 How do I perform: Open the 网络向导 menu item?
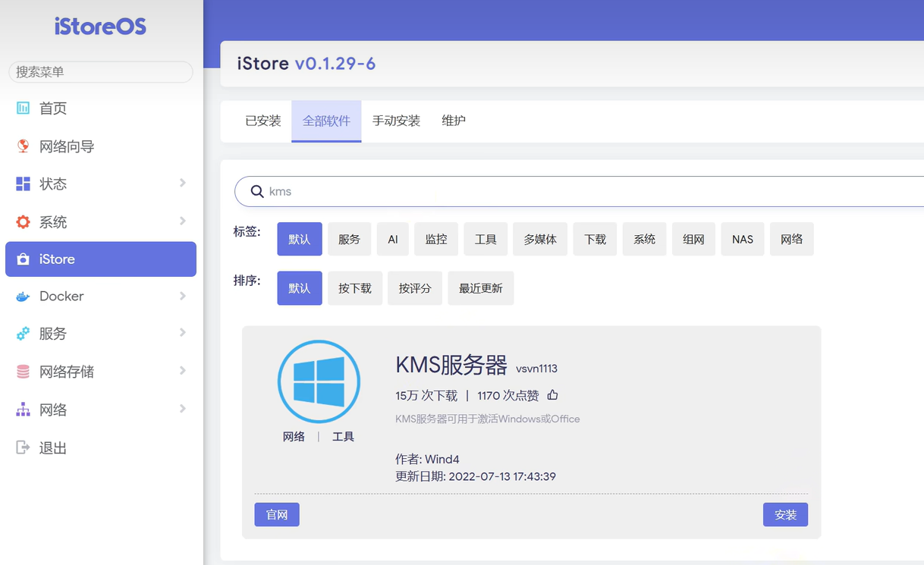tap(101, 146)
